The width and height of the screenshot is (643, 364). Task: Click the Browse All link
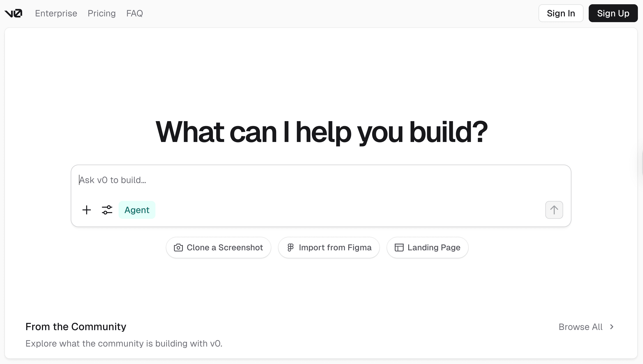580,327
